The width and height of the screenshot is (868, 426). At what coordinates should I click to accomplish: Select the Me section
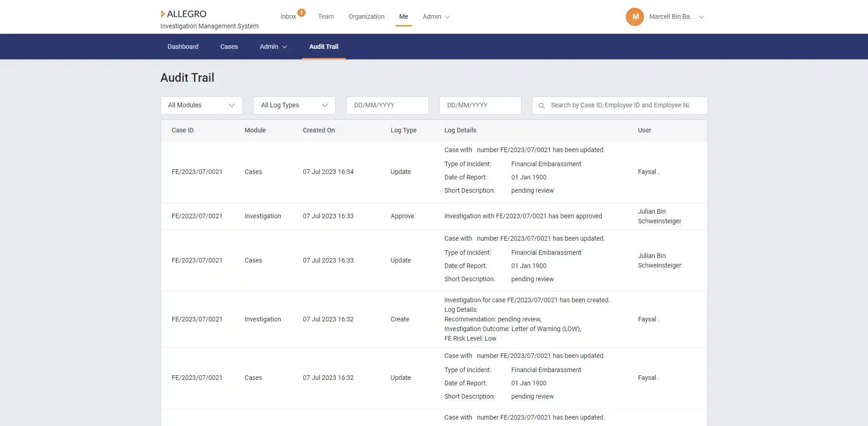tap(404, 16)
